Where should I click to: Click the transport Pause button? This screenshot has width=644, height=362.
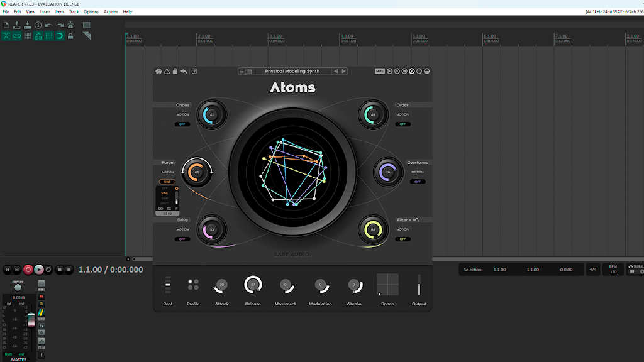click(x=69, y=270)
